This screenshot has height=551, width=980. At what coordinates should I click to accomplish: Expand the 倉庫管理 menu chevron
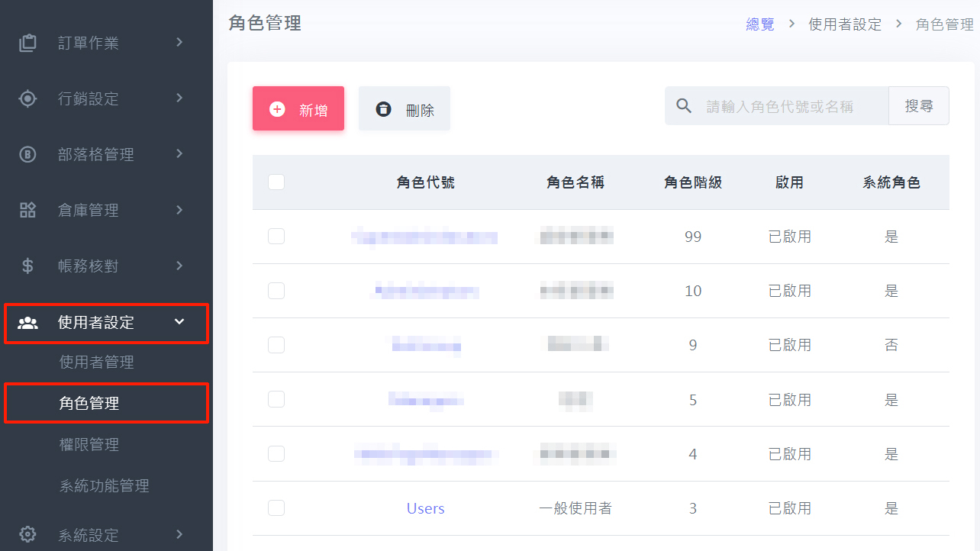pos(179,209)
